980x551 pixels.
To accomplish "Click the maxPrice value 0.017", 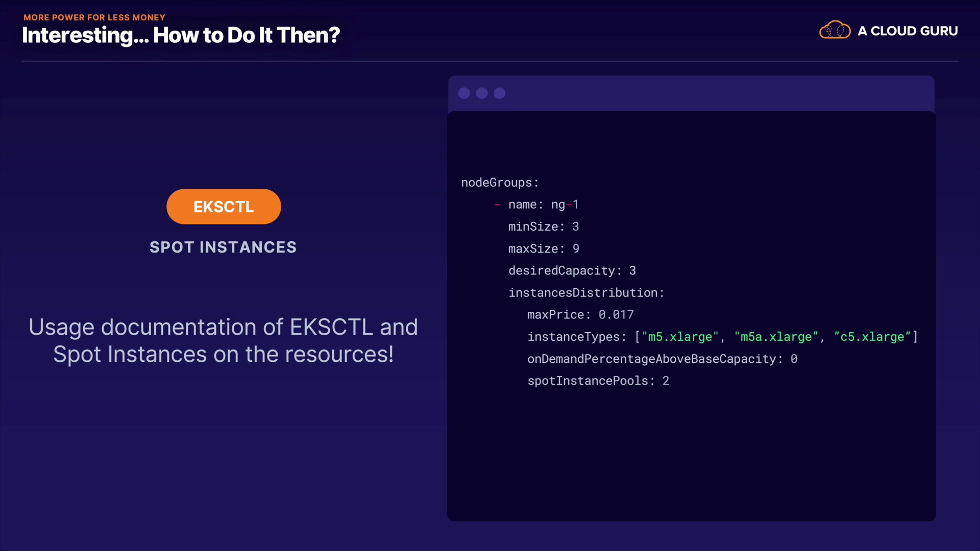I will 616,315.
